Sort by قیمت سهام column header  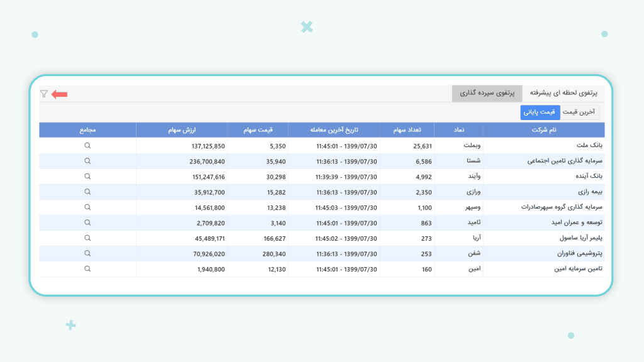tap(258, 129)
